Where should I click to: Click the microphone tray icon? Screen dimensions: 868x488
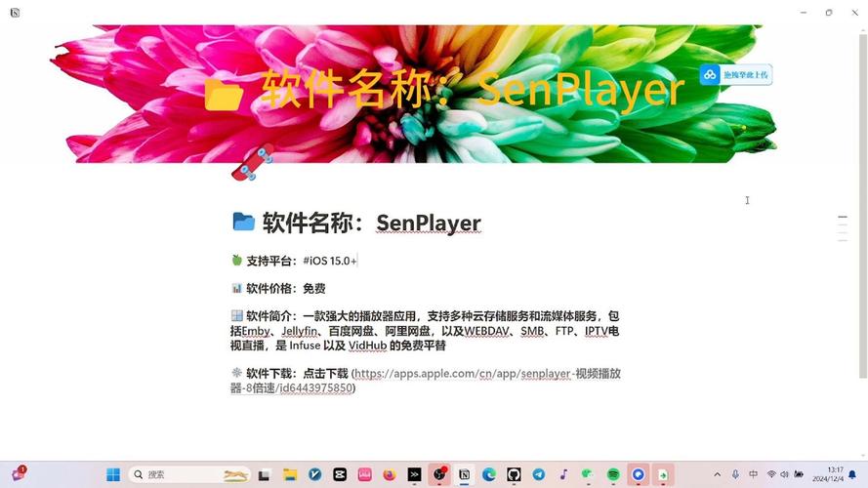coord(735,474)
